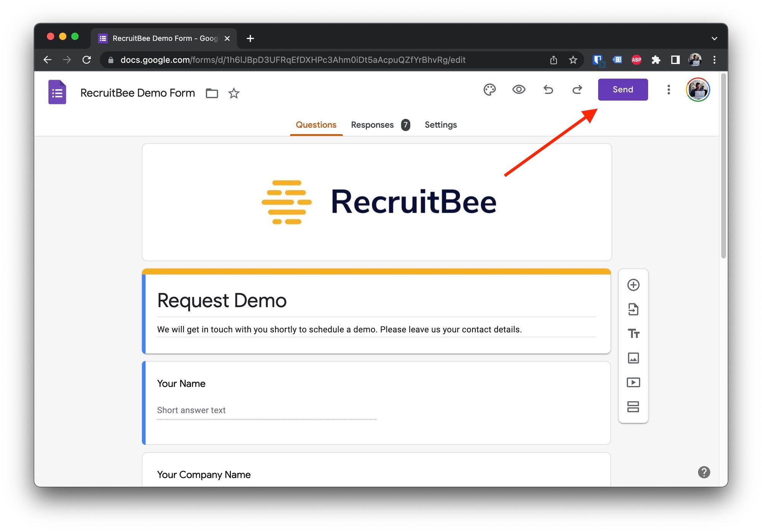
Task: Edit the form title RecruitBee Demo Form
Action: [137, 93]
